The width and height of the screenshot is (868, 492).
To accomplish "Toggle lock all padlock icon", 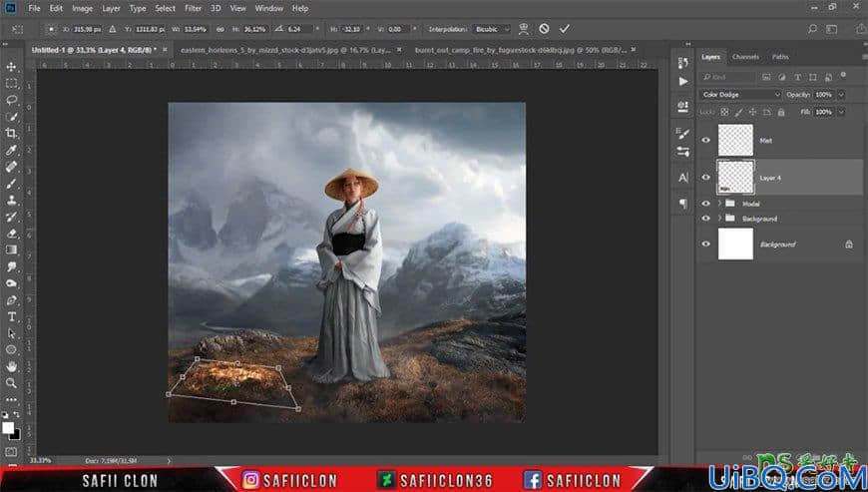I will (780, 112).
